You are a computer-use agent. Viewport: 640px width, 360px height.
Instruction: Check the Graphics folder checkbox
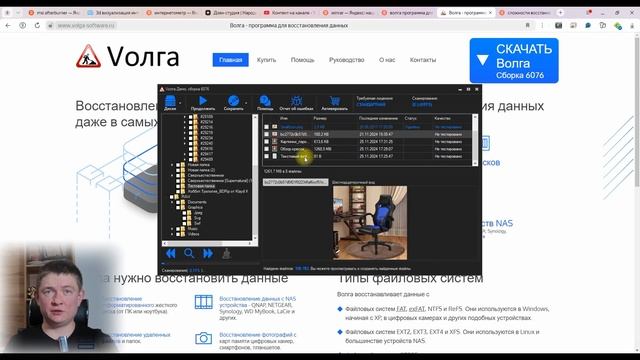tap(178, 207)
